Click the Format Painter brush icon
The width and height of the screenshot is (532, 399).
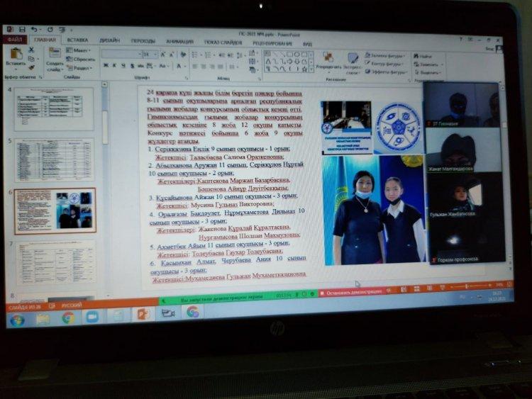click(31, 67)
